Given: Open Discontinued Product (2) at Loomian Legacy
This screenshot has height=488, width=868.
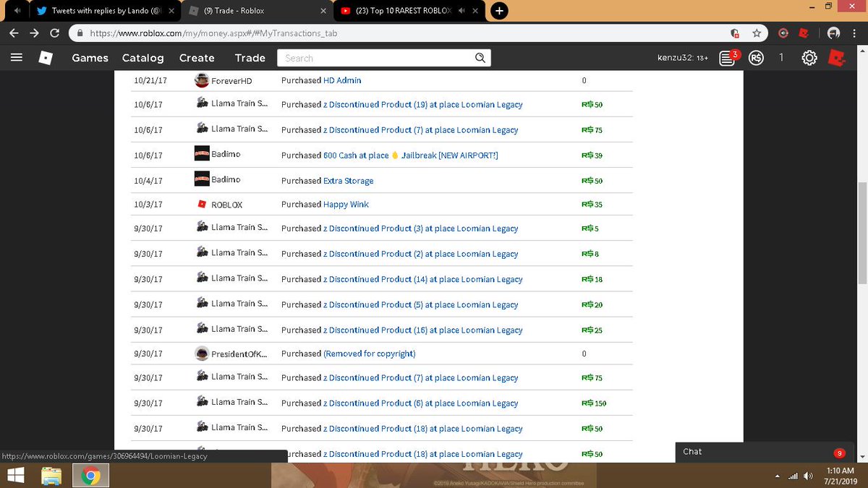Looking at the screenshot, I should click(x=421, y=254).
